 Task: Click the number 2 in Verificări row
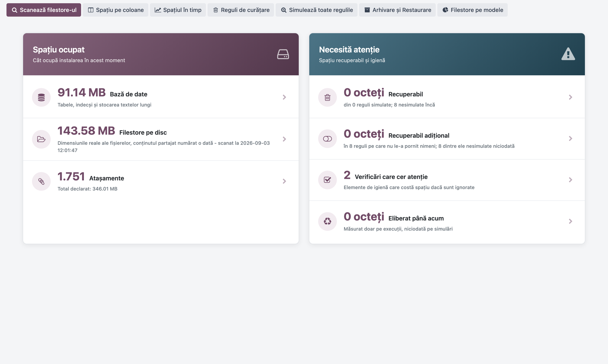[x=347, y=175]
